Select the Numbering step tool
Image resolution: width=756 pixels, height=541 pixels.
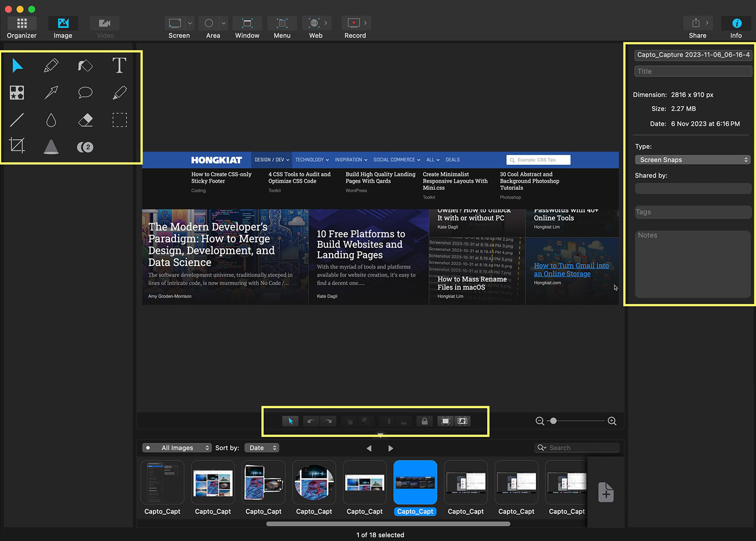[85, 147]
